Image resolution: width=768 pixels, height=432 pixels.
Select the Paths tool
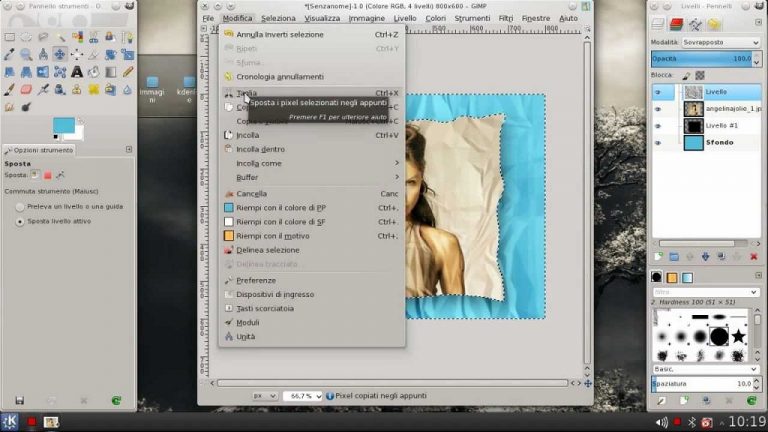(x=127, y=37)
